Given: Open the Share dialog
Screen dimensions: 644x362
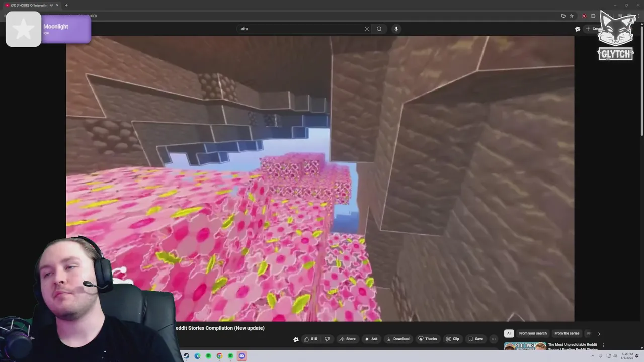Looking at the screenshot, I should [x=347, y=339].
